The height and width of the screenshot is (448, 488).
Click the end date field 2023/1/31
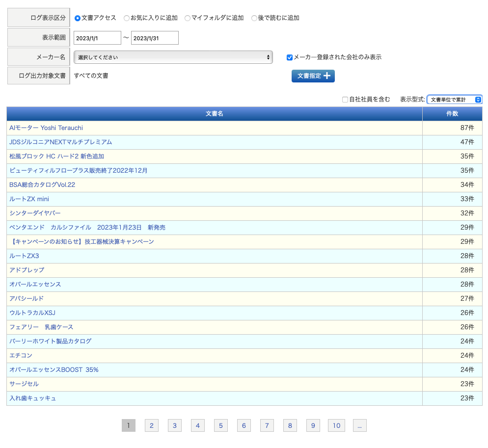(x=155, y=38)
